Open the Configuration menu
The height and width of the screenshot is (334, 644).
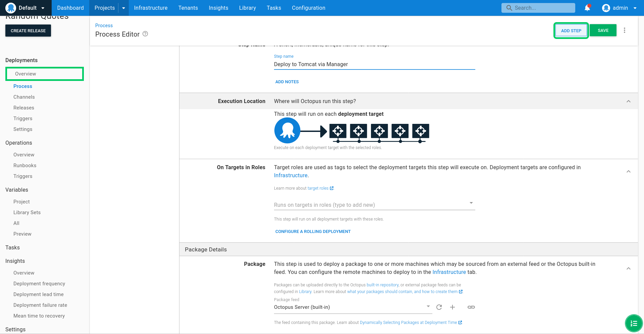coord(309,8)
